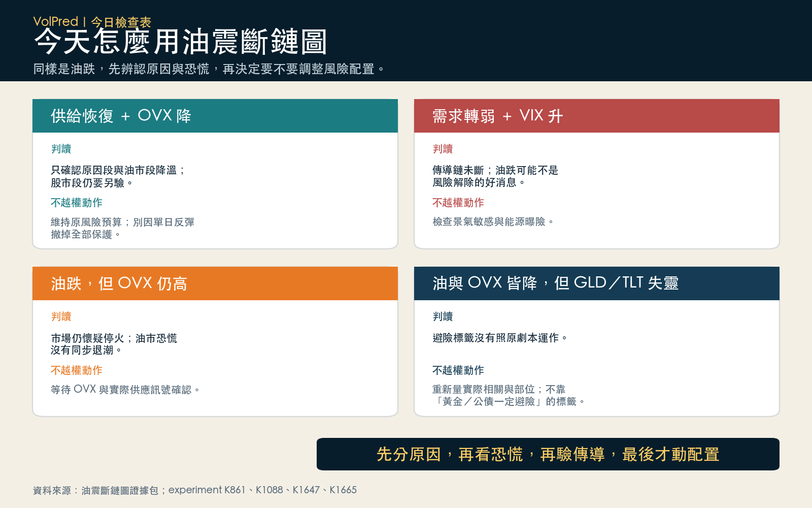Image resolution: width=812 pixels, height=508 pixels.
Task: Click the 判讀 label in the teal card
Action: coord(61,149)
